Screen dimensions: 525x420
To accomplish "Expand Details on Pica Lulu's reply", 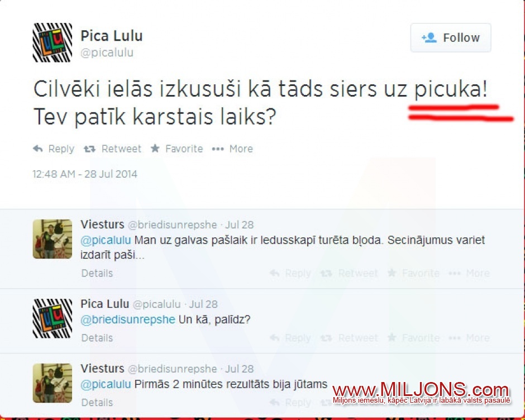I will click(97, 337).
